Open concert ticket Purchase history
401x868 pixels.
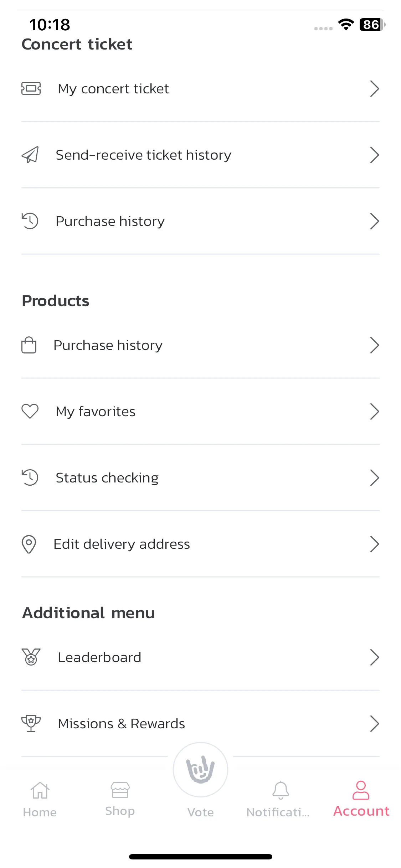pos(200,221)
